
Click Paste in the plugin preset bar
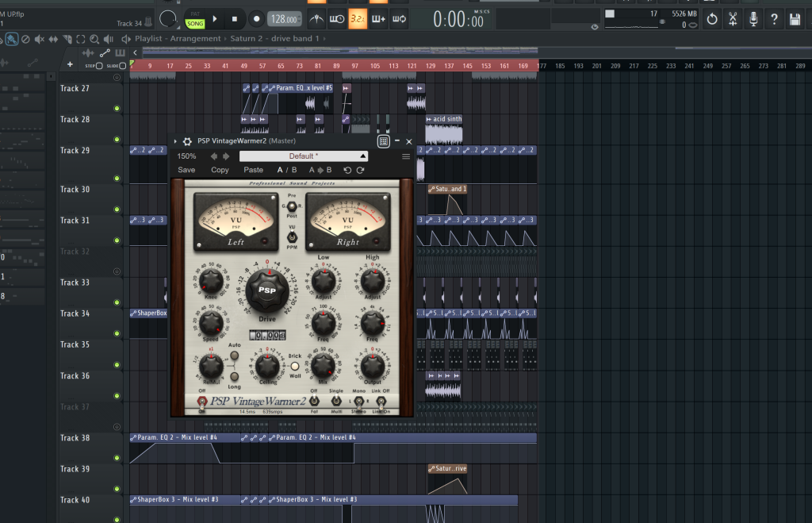click(x=253, y=170)
